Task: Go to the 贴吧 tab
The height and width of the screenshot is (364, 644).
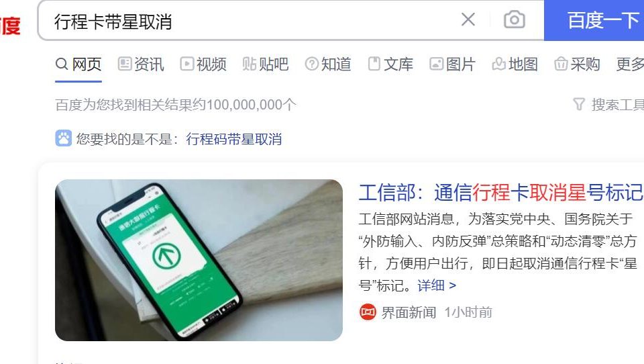Action: point(266,64)
